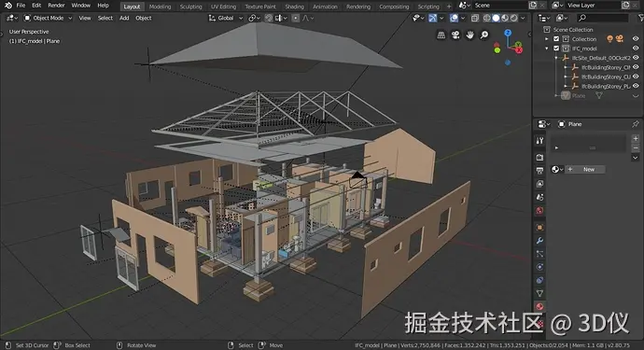Open the Edit menu
The height and width of the screenshot is (350, 644).
coord(36,6)
